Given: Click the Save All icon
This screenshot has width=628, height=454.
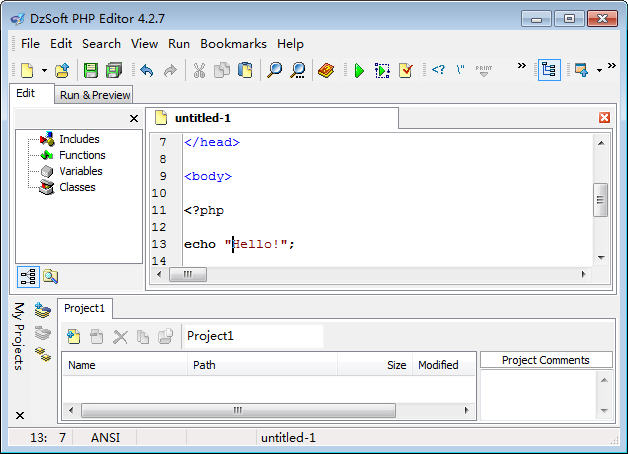Looking at the screenshot, I should click(x=114, y=70).
